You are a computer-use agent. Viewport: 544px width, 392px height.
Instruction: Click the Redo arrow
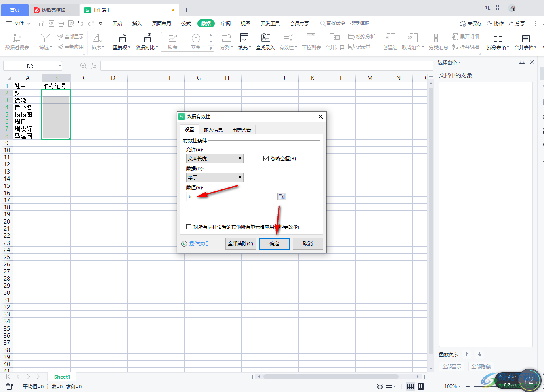coord(91,23)
